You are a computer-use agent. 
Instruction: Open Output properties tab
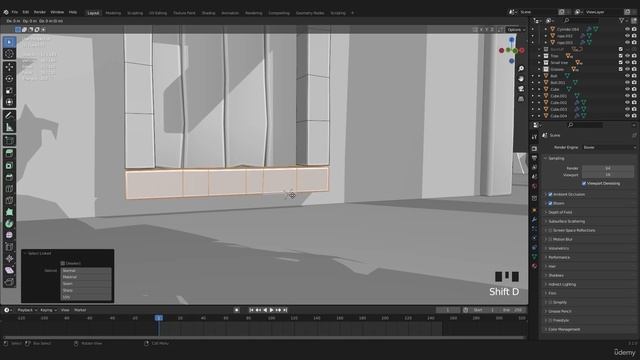tap(534, 158)
